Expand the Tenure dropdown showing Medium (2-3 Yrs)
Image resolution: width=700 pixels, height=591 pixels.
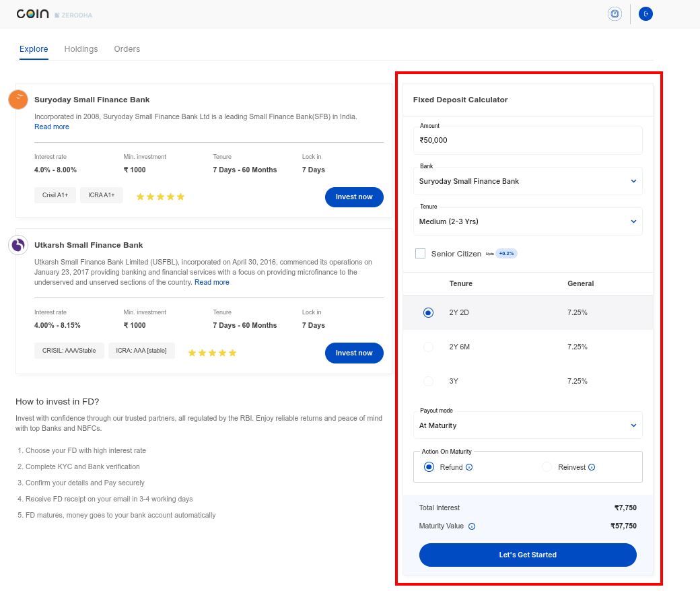point(527,221)
